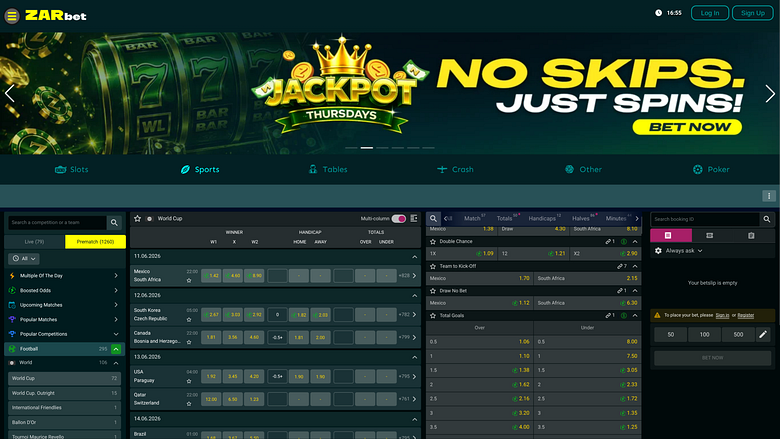Collapse the 11.06.2026 date group
The width and height of the screenshot is (780, 439).
pos(414,257)
